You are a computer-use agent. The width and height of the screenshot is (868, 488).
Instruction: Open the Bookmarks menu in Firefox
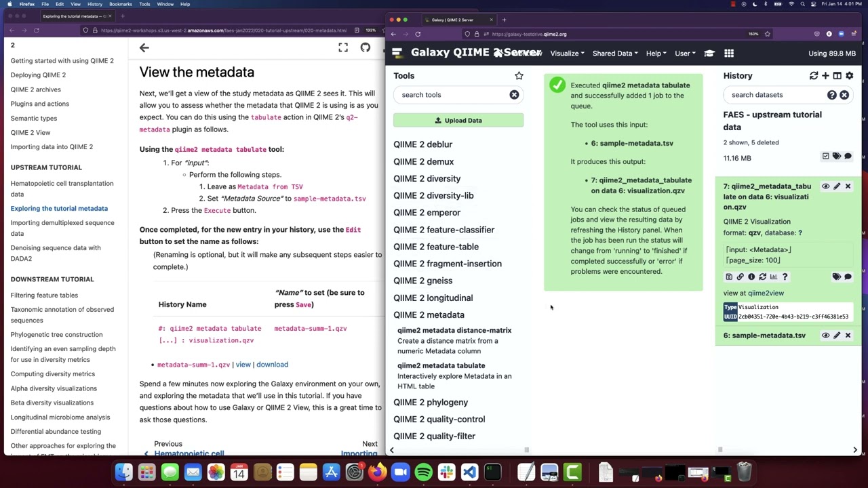[121, 4]
